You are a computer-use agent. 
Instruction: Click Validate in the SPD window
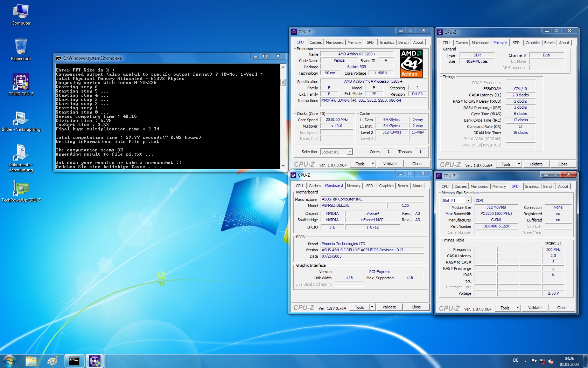pos(535,308)
